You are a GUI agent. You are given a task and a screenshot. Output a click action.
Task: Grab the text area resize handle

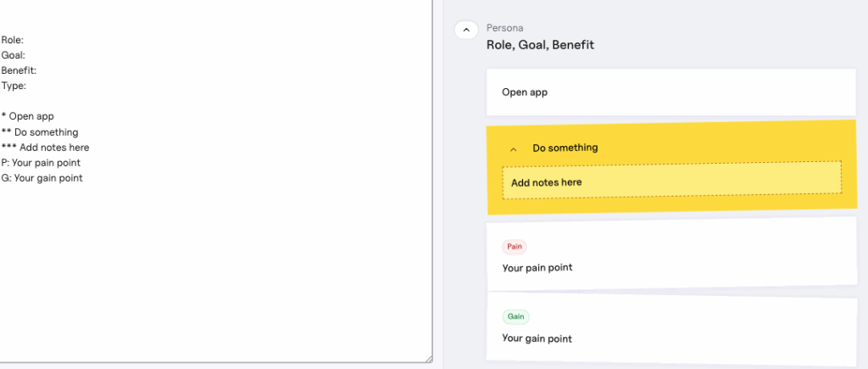tap(428, 359)
